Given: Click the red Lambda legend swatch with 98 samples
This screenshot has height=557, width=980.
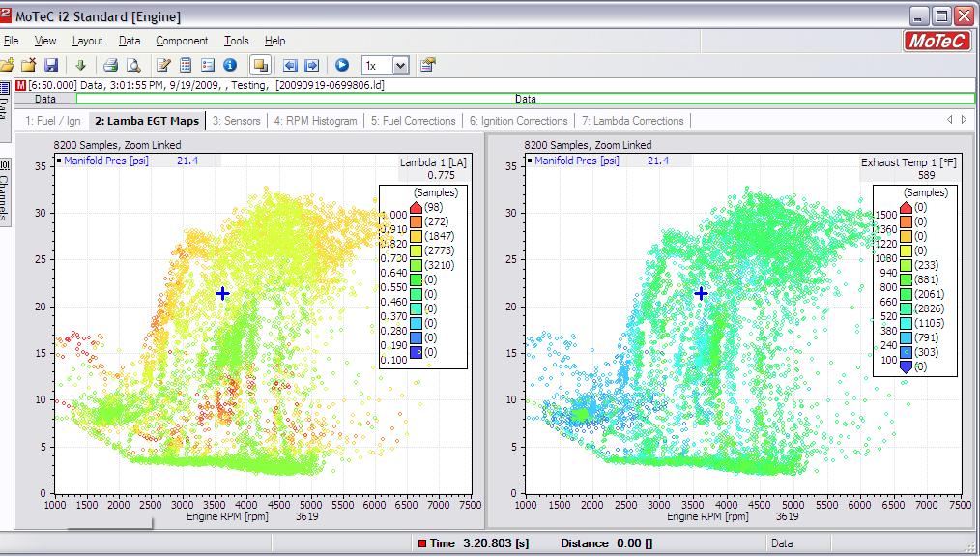Looking at the screenshot, I should [416, 207].
